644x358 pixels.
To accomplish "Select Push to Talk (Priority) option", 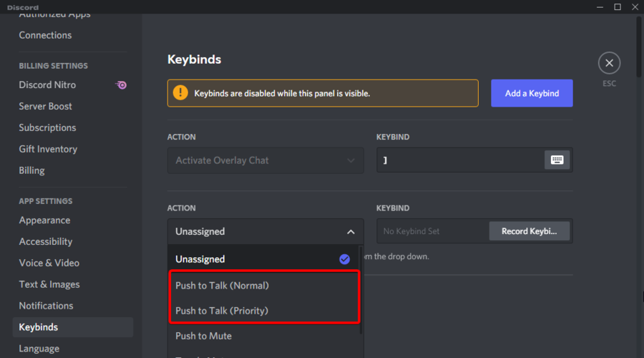I will tap(265, 311).
